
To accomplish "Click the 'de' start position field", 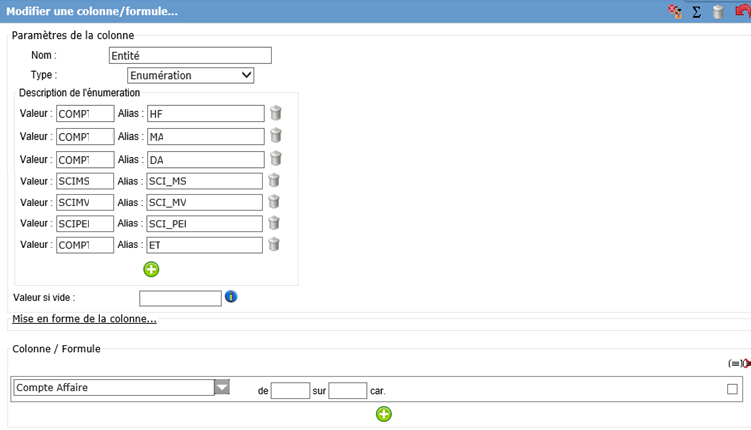I will coord(290,390).
